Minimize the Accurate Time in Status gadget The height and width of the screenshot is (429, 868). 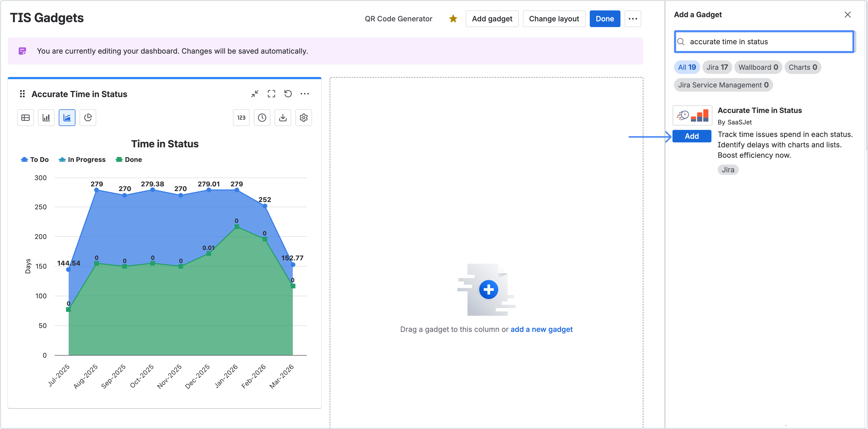(255, 94)
